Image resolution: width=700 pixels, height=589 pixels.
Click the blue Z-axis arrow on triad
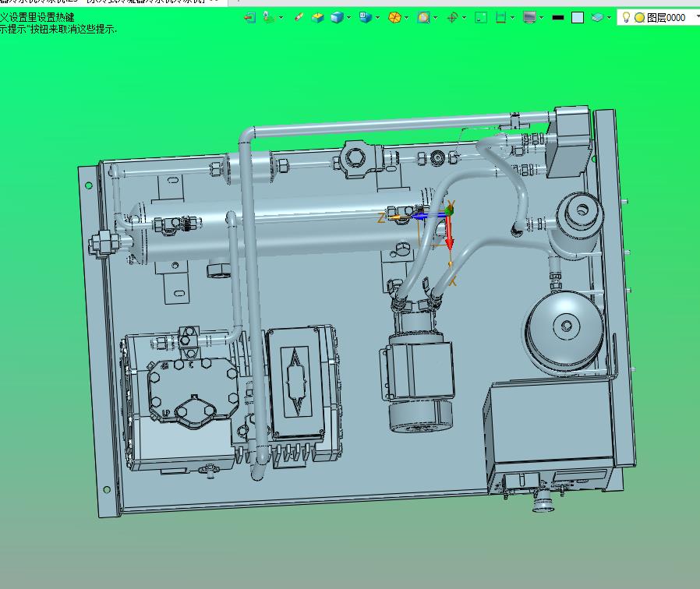point(428,216)
